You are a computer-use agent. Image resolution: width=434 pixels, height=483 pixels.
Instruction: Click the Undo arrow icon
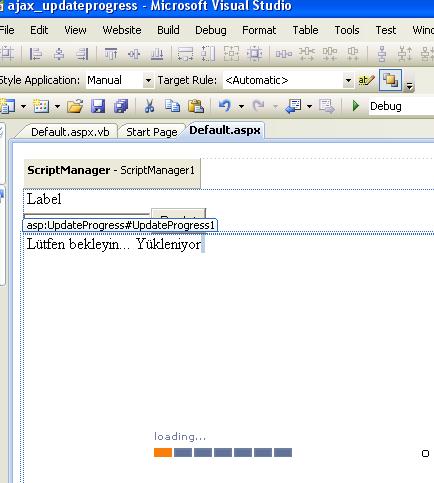pyautogui.click(x=225, y=106)
